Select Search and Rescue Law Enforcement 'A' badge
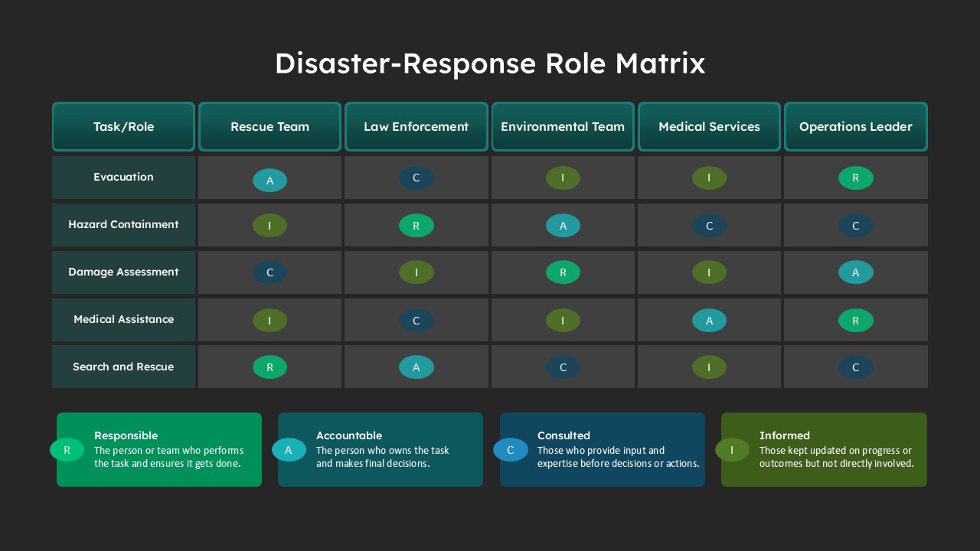The image size is (980, 551). click(x=416, y=367)
